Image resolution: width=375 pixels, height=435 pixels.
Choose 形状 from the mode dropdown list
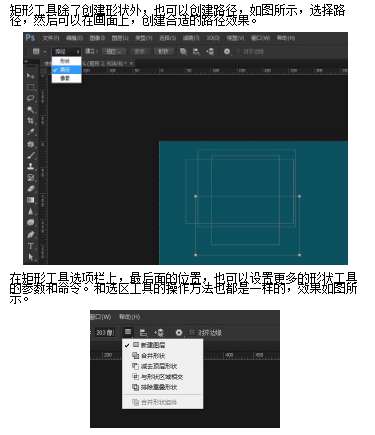(x=66, y=61)
